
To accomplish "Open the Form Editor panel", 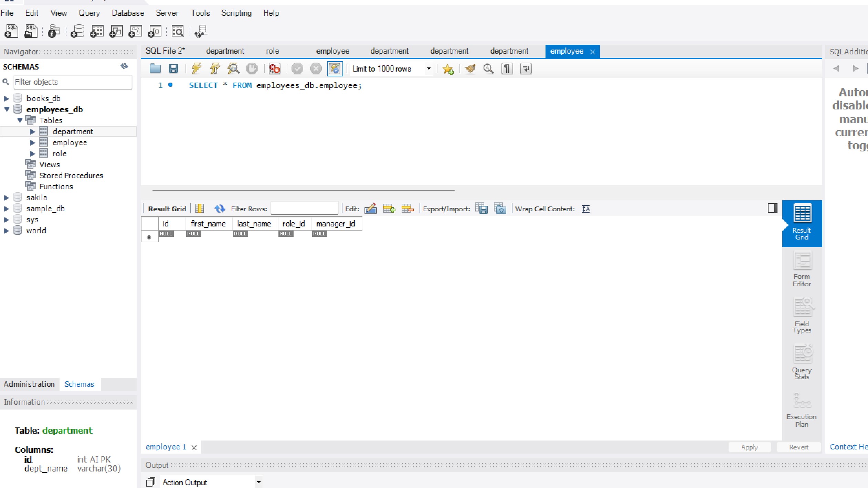I will (802, 269).
